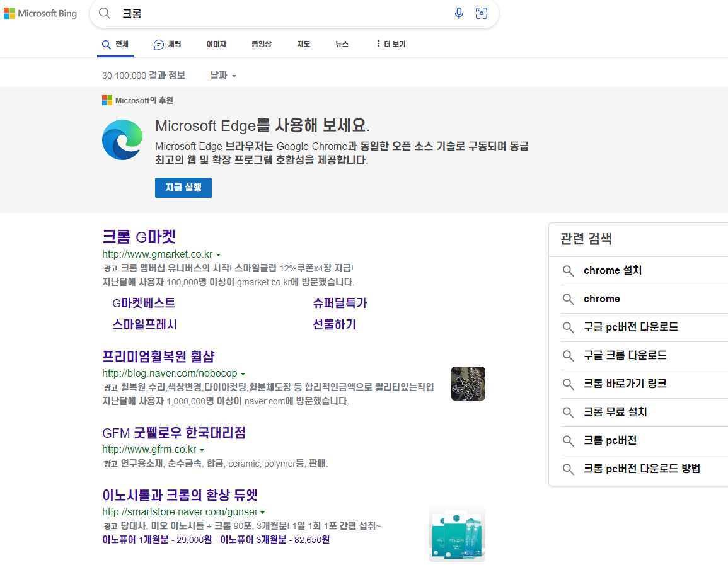Expand dropdown arrow next to blog.naver.com/nobocop
The image size is (728, 565).
pyautogui.click(x=243, y=374)
